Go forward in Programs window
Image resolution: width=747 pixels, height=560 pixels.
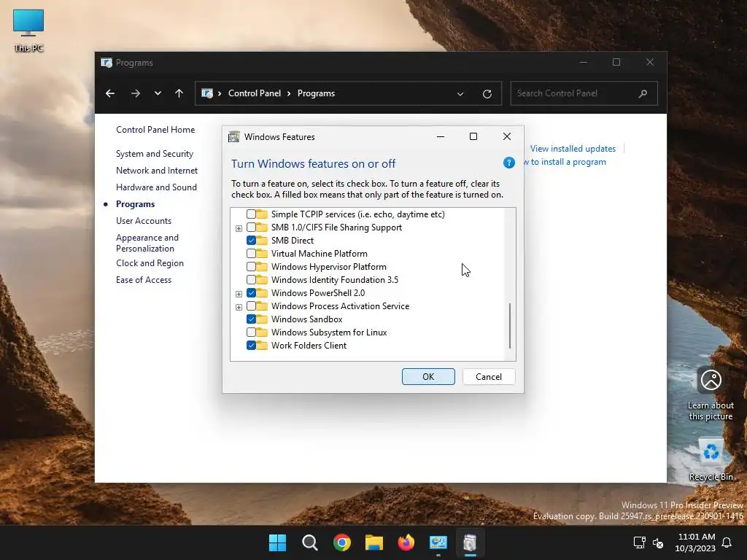136,93
